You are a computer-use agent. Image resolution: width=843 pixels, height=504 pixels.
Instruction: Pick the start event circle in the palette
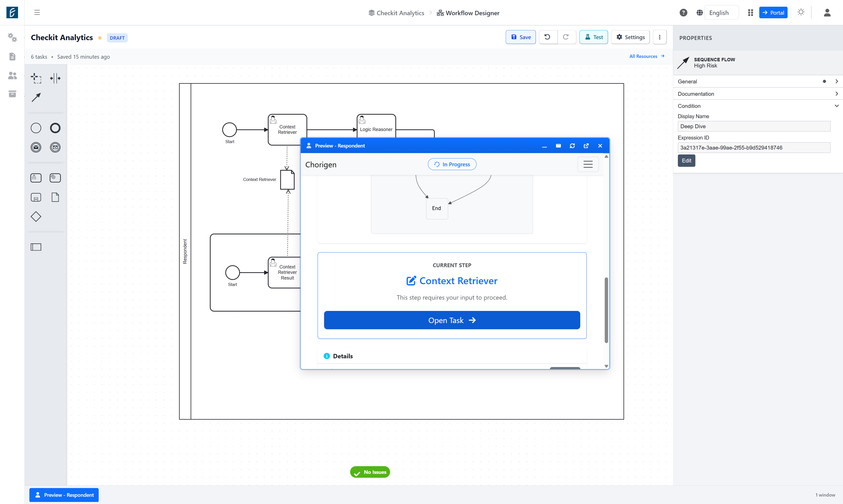click(x=36, y=128)
